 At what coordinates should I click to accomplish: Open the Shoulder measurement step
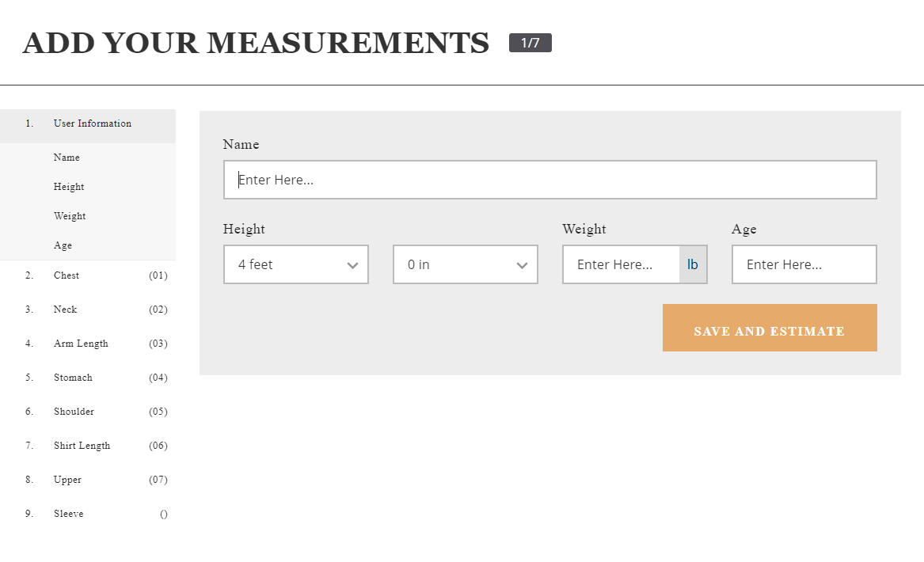tap(74, 412)
